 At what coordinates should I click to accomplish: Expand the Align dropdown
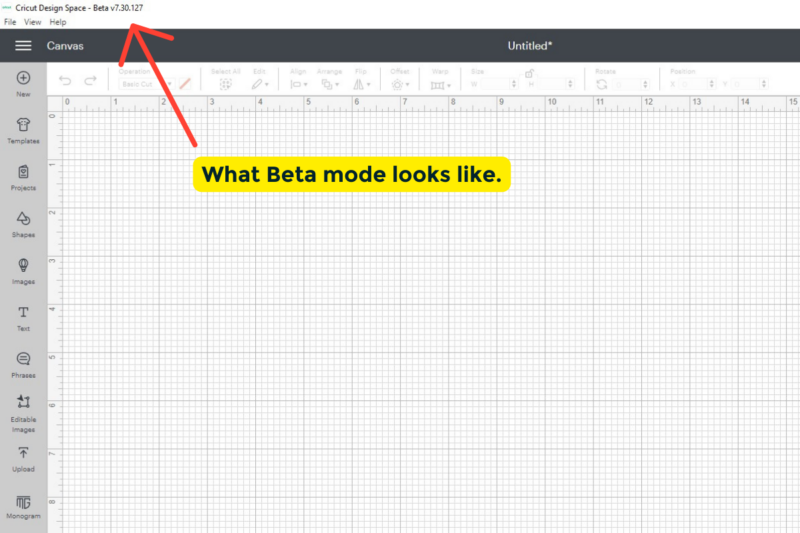(298, 84)
